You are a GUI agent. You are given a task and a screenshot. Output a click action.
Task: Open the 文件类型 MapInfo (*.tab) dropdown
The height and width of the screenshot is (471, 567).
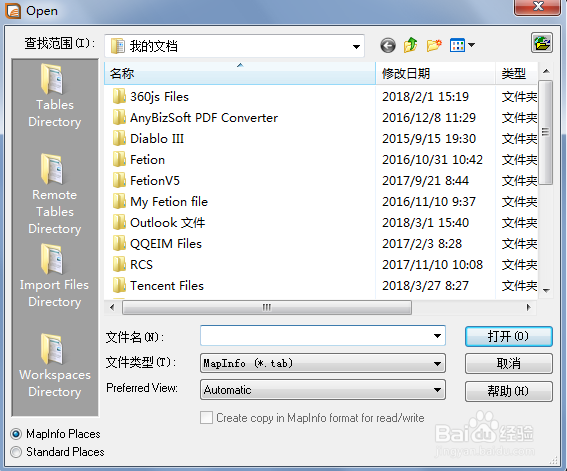323,363
